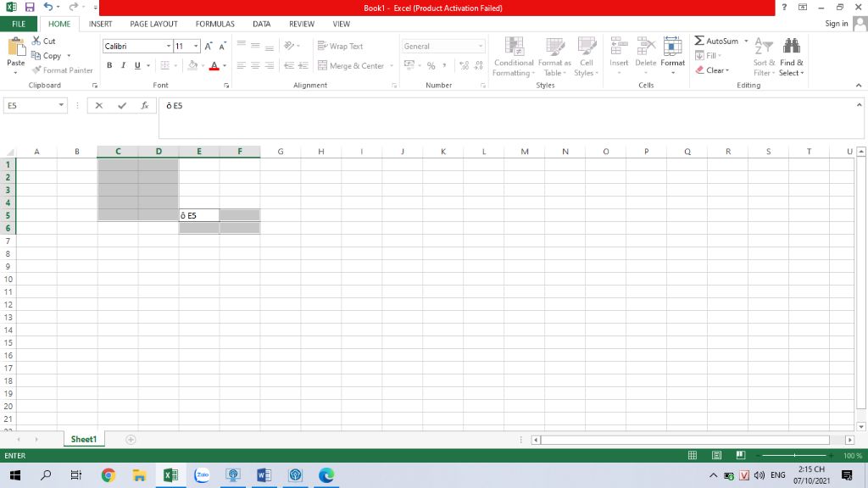Open the Name Box dropdown arrow

[x=61, y=105]
